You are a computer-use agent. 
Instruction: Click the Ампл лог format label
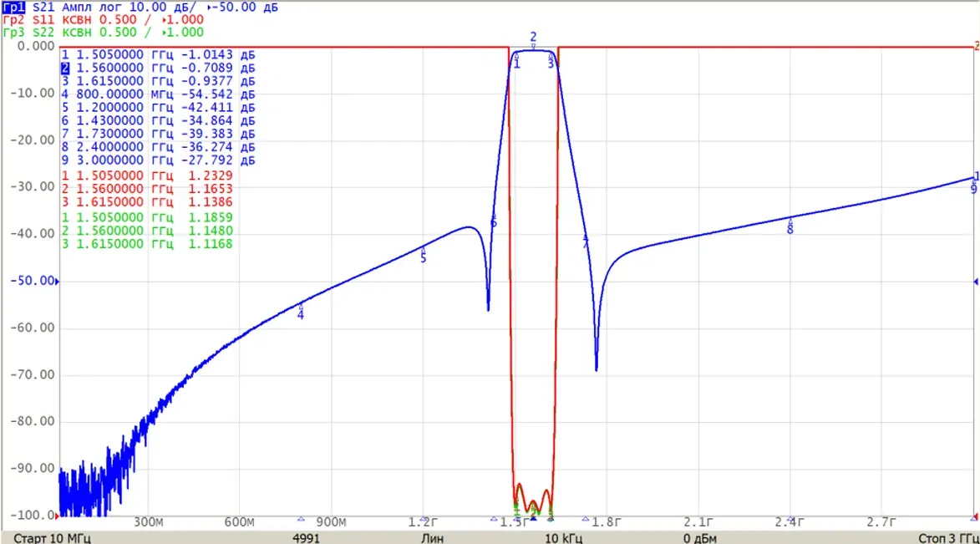(92, 7)
